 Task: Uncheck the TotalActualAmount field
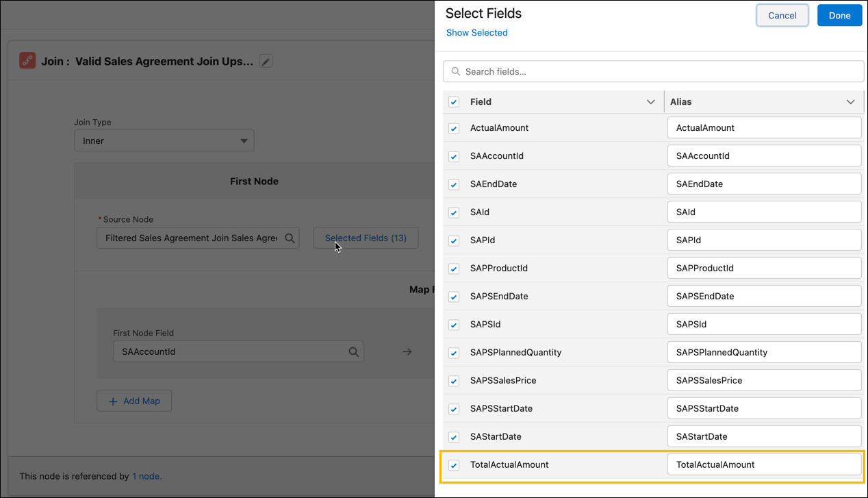click(x=453, y=464)
